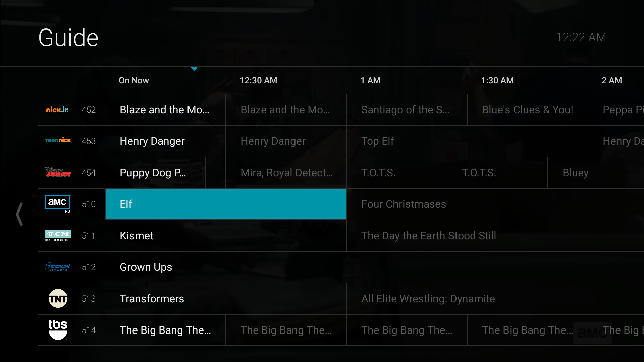This screenshot has height=362, width=644.
Task: Select the AMC HD channel logo
Action: (x=58, y=203)
